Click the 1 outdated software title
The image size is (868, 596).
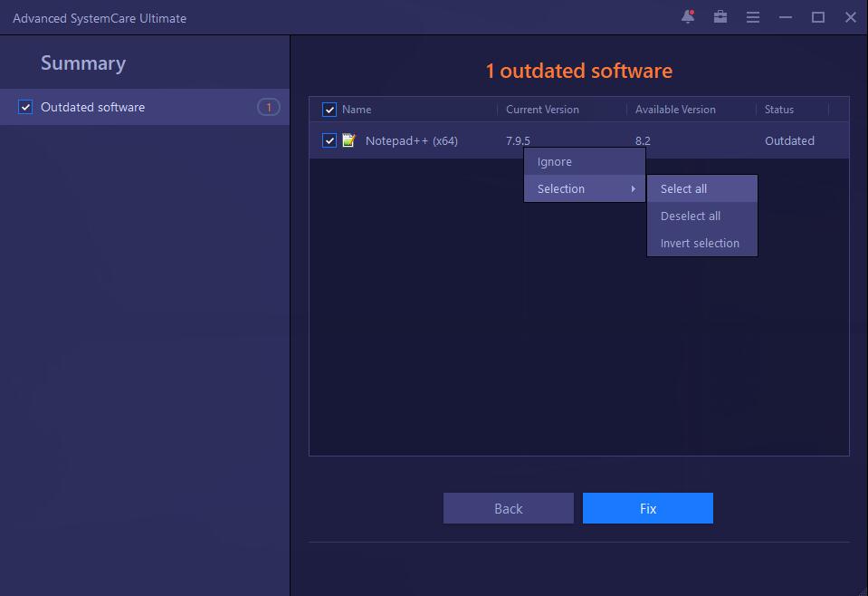point(578,71)
